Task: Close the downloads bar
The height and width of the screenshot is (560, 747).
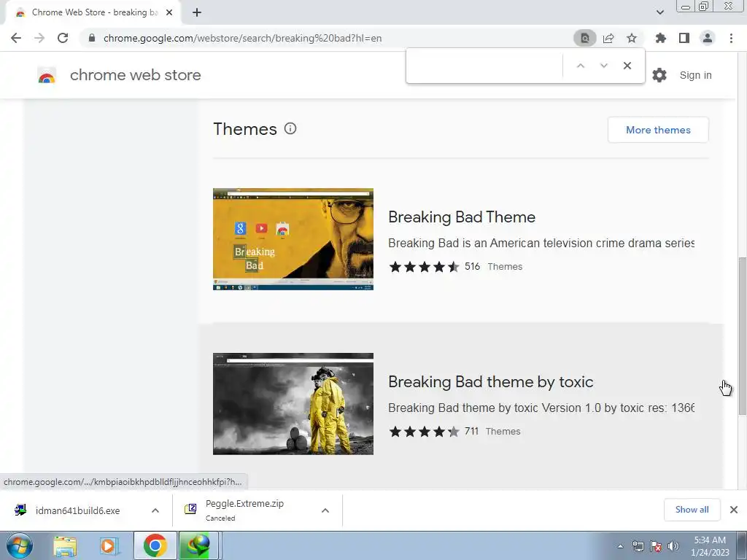Action: 734,510
